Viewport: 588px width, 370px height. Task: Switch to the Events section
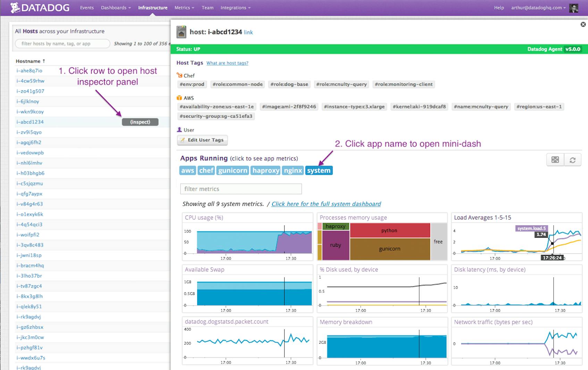tap(86, 7)
